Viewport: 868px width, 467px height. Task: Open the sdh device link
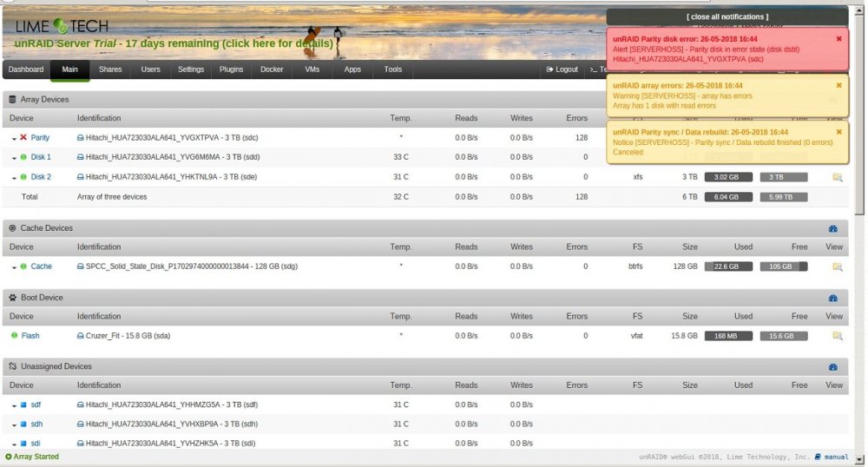tap(36, 424)
